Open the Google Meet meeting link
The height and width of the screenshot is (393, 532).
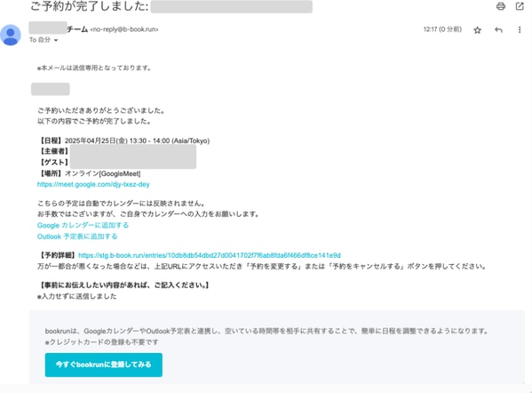[93, 184]
